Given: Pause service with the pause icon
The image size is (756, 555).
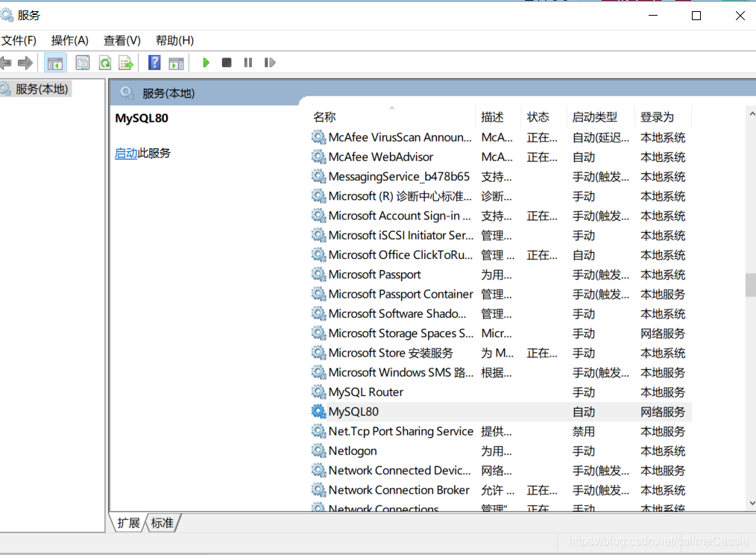Looking at the screenshot, I should 248,63.
